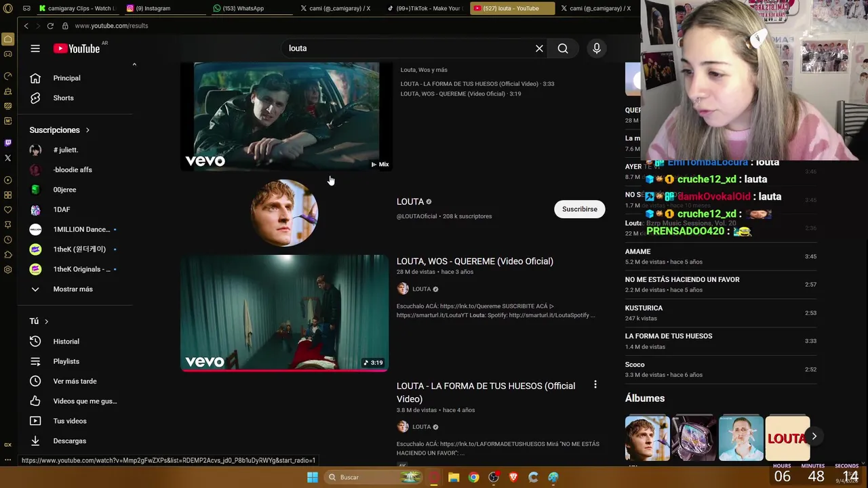Play NO ME ESTÁS HACIENDO UN FAVOR track
Viewport: 868px width, 488px height.
(x=720, y=285)
